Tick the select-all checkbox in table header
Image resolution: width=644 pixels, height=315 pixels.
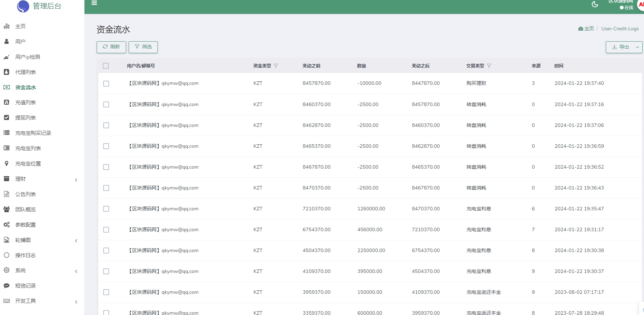[106, 66]
